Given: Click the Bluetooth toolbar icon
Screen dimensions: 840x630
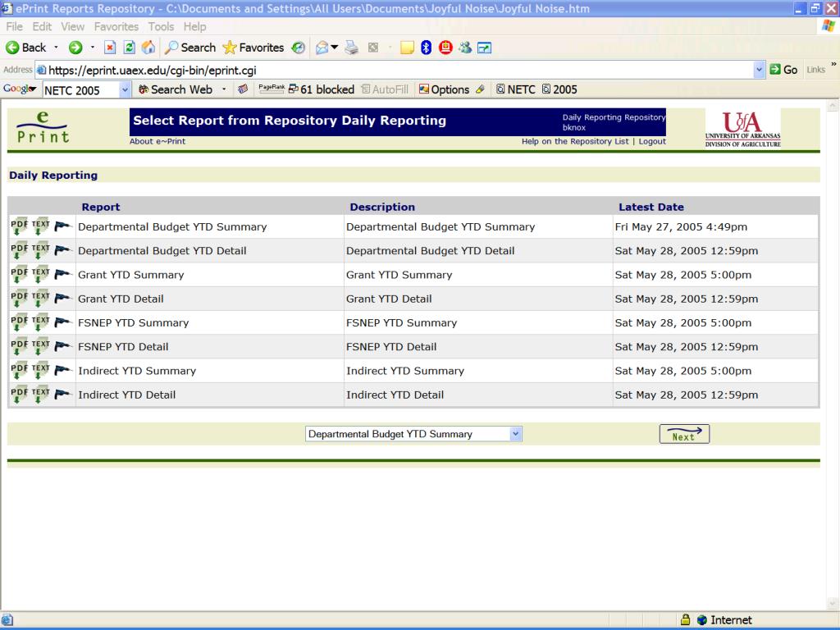Looking at the screenshot, I should [x=426, y=48].
